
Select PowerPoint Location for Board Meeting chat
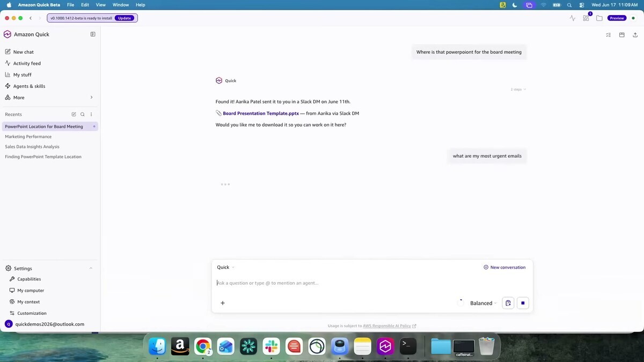[x=49, y=127]
